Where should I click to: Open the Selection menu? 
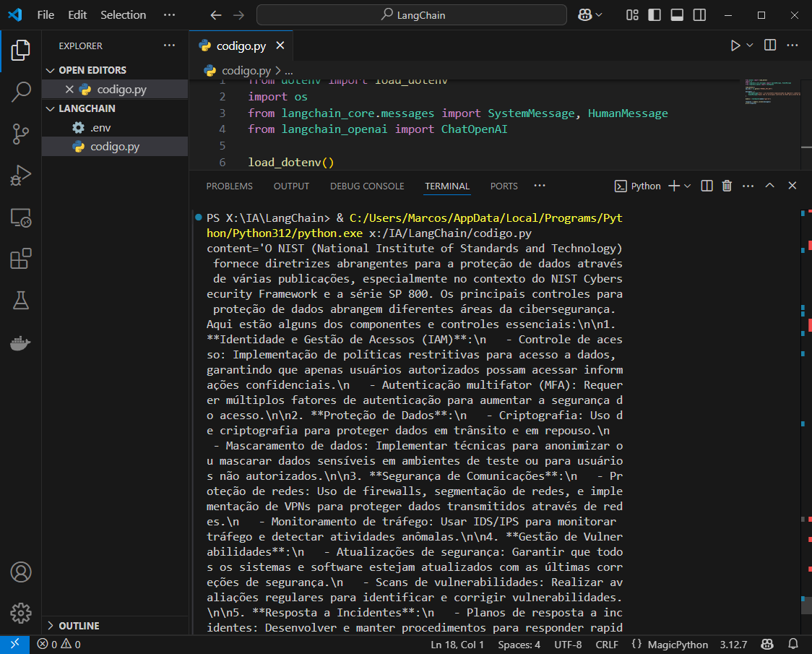pos(124,15)
